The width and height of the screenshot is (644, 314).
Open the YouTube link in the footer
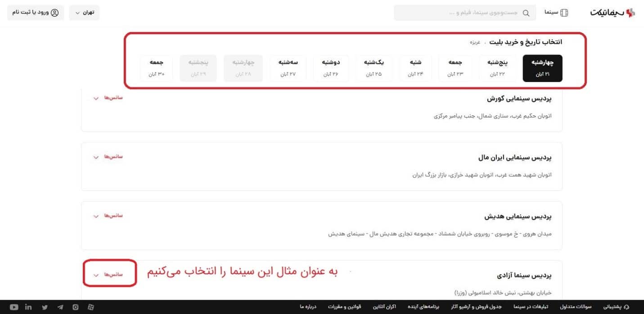[14, 307]
